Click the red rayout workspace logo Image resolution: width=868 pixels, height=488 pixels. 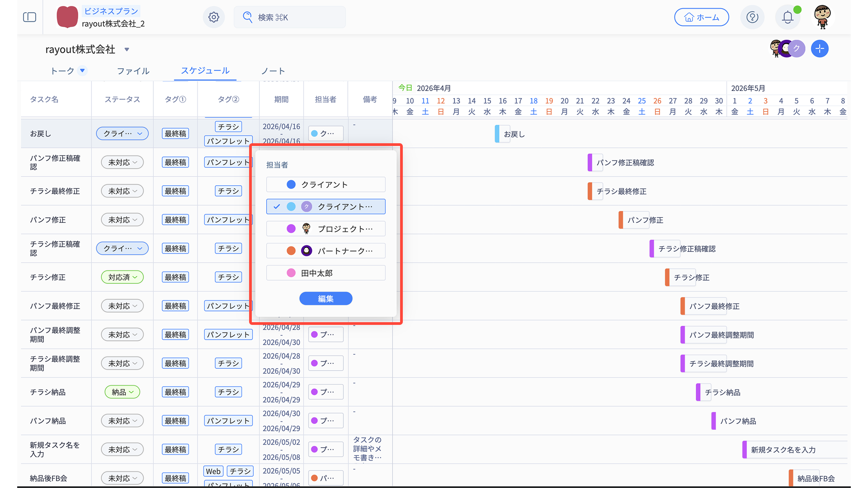(x=67, y=17)
